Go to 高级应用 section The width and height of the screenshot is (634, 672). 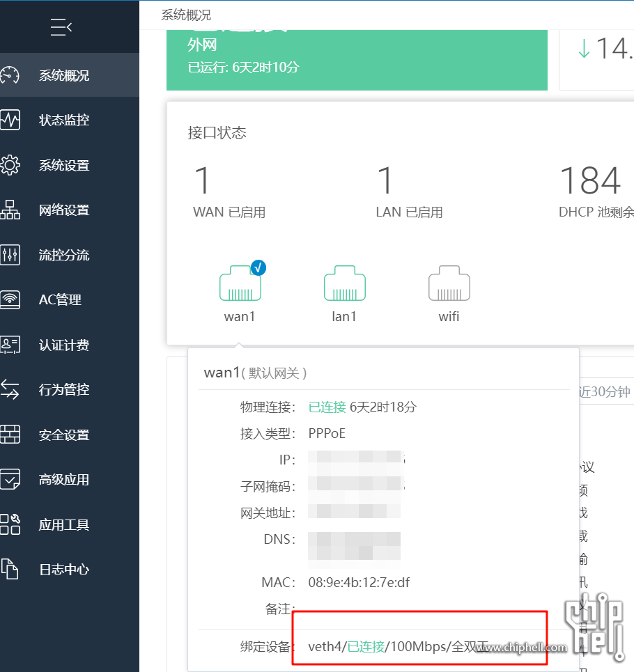pyautogui.click(x=70, y=479)
